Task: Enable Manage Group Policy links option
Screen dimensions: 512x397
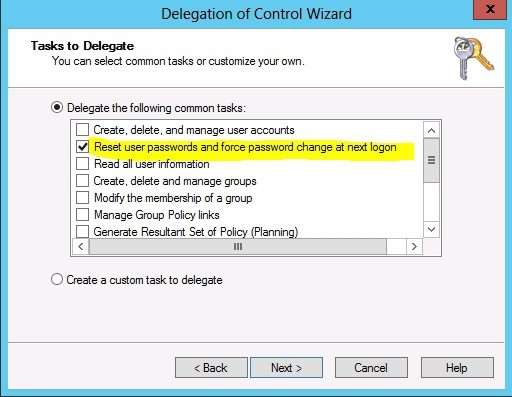Action: coord(82,215)
